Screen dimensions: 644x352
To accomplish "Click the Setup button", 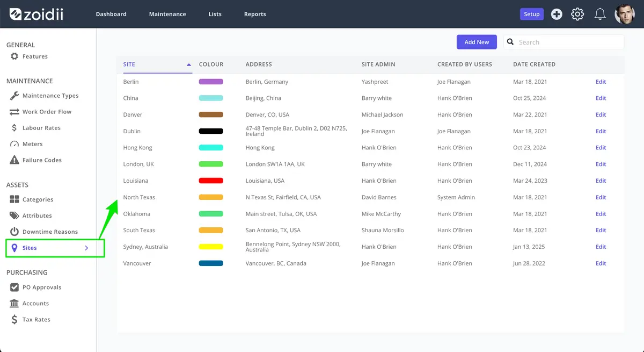I will click(532, 14).
